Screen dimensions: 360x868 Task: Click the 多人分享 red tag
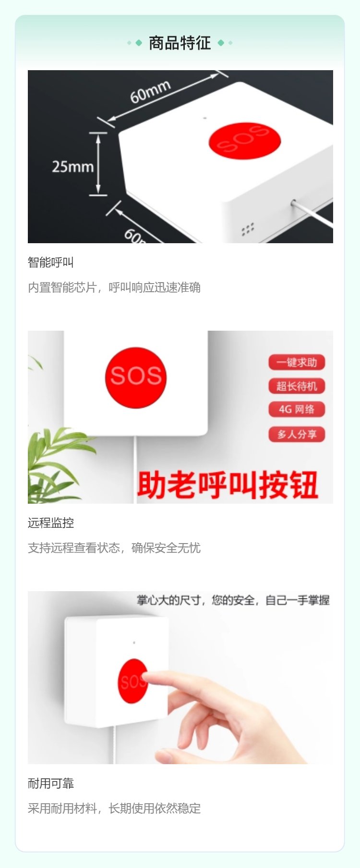click(297, 434)
